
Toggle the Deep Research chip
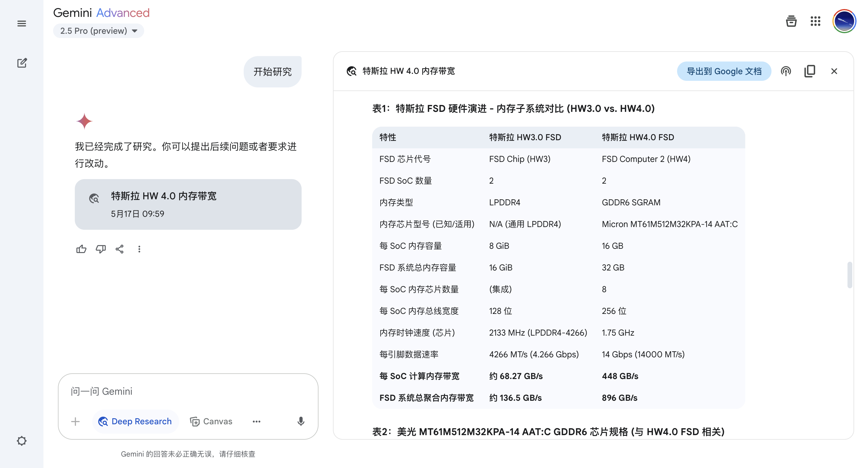tap(135, 421)
